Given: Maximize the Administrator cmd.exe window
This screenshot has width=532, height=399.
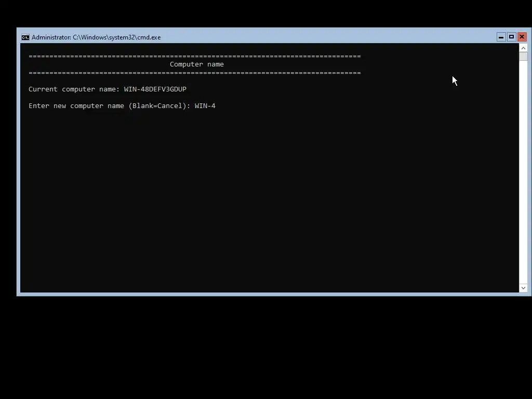Looking at the screenshot, I should [x=512, y=37].
